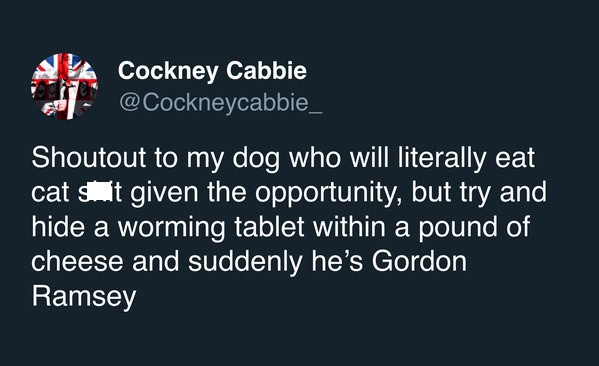Click the word given in the second line
This screenshot has width=599, height=366.
tap(164, 193)
